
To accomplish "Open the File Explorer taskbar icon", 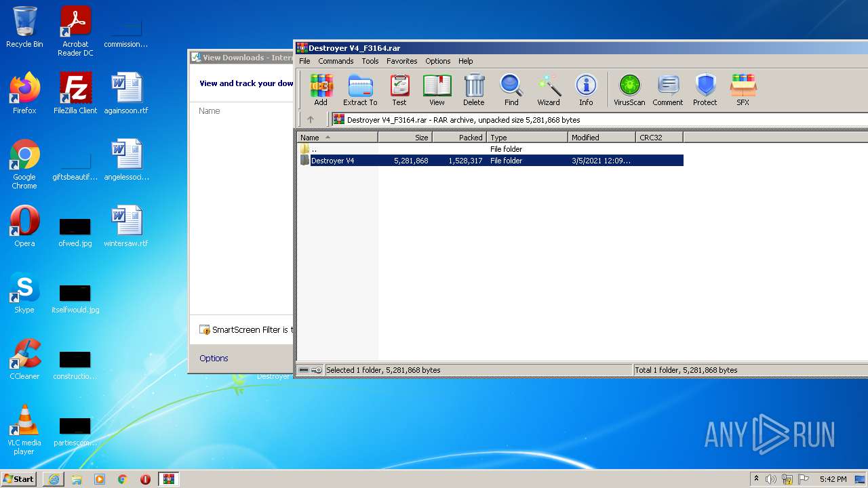I will pyautogui.click(x=77, y=479).
